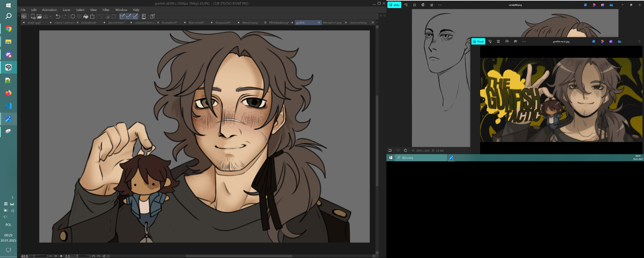
Task: Open the View menu
Action: tap(93, 10)
